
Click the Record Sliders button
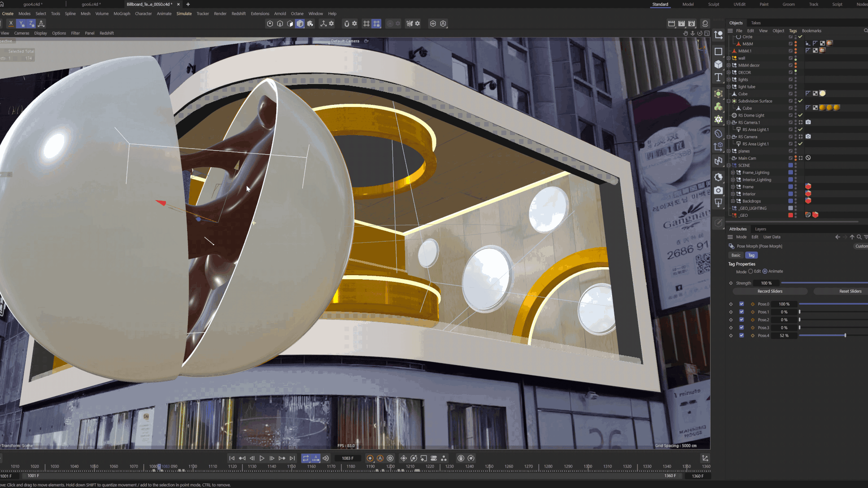[x=769, y=291]
